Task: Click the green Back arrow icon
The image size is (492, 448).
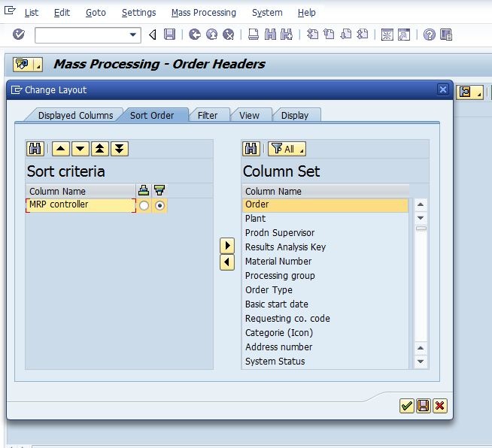Action: tap(195, 34)
